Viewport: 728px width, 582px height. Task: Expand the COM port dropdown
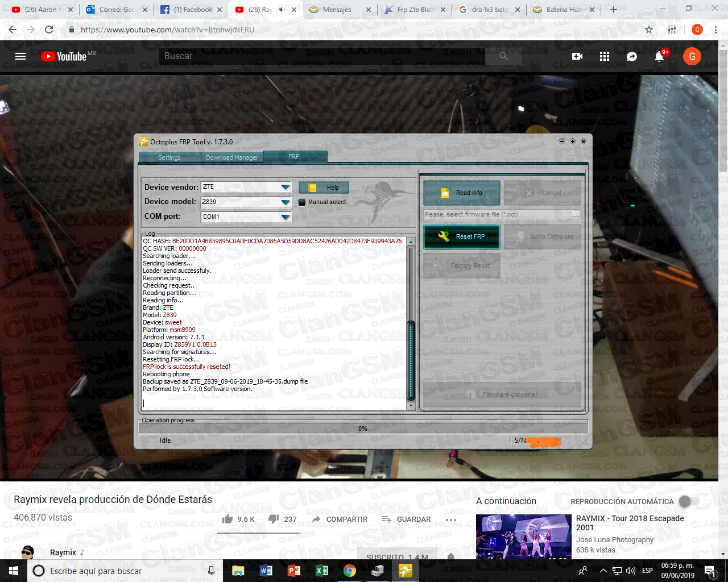(286, 217)
